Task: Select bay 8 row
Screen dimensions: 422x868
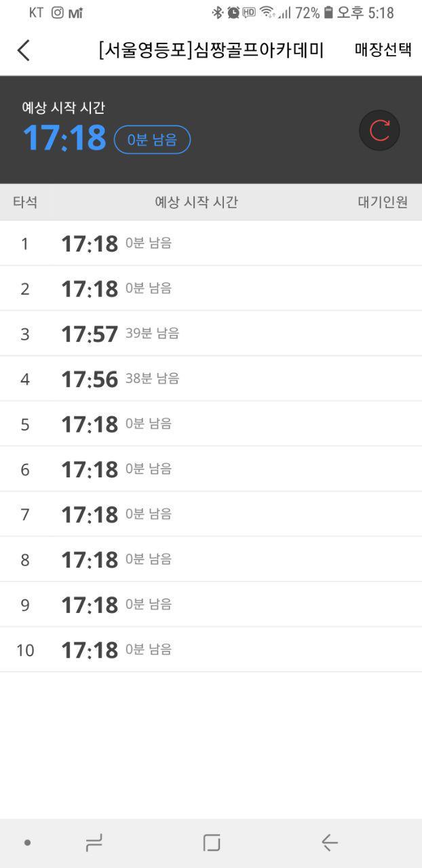Action: (211, 559)
